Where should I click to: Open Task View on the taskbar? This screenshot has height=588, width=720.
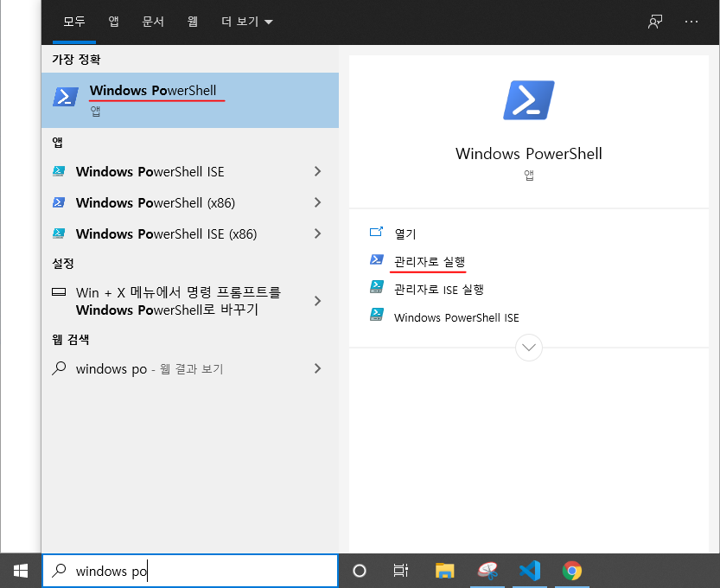400,571
